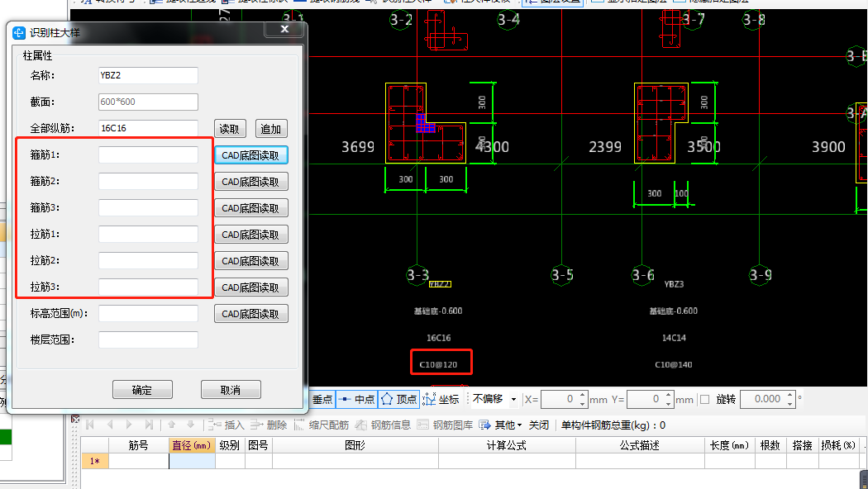Increase rotation angle with up arrow
This screenshot has height=489, width=868.
coord(790,395)
